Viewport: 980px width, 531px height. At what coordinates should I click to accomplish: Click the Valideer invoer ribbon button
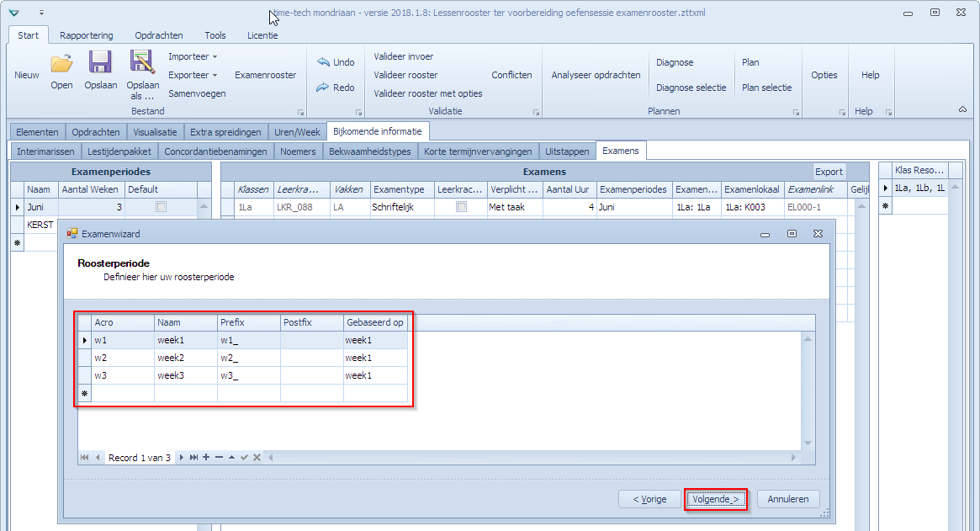tap(404, 56)
